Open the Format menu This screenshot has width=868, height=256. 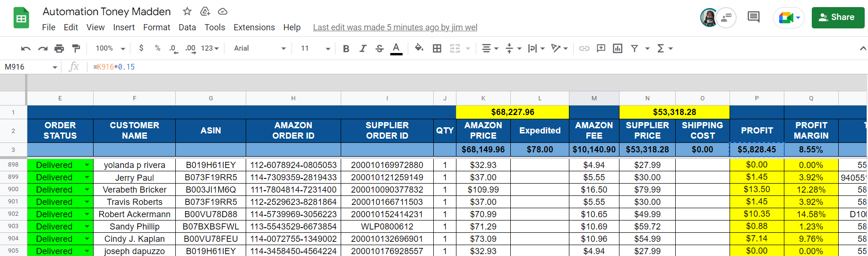[x=156, y=27]
